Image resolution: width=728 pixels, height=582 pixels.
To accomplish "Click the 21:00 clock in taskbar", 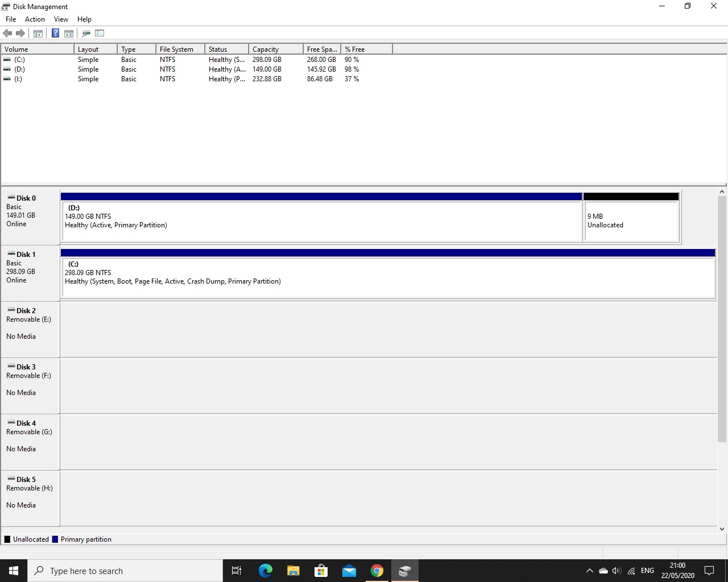I will (x=677, y=566).
